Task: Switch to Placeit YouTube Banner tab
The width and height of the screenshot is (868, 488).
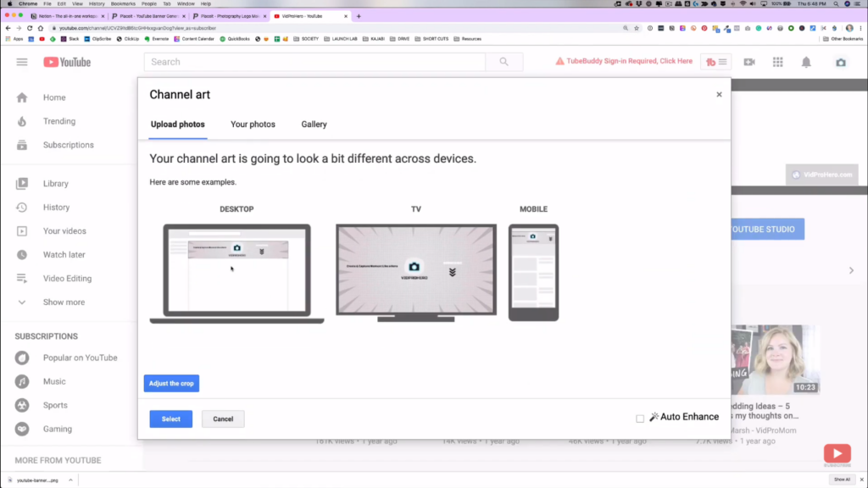Action: [148, 16]
